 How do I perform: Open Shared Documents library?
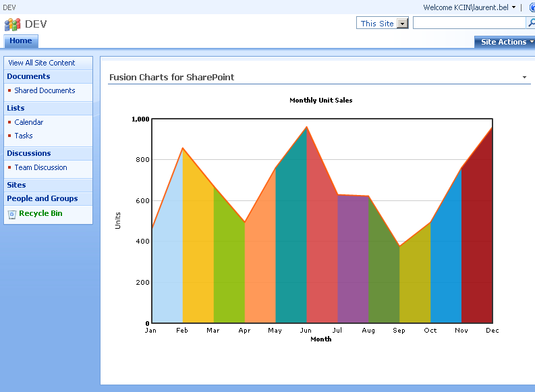pos(45,90)
